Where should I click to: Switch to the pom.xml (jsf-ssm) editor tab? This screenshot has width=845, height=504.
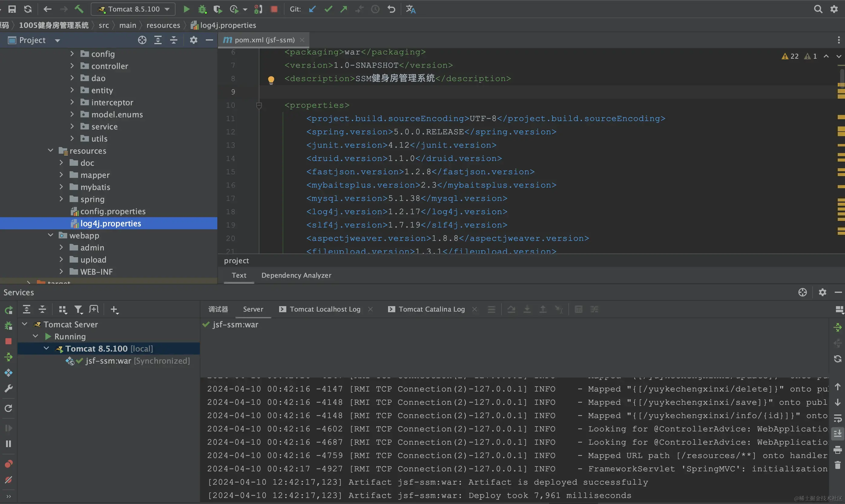tap(264, 40)
